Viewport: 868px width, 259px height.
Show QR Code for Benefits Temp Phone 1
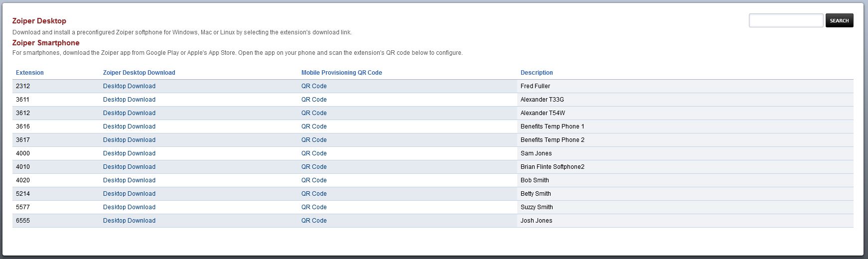(x=314, y=127)
